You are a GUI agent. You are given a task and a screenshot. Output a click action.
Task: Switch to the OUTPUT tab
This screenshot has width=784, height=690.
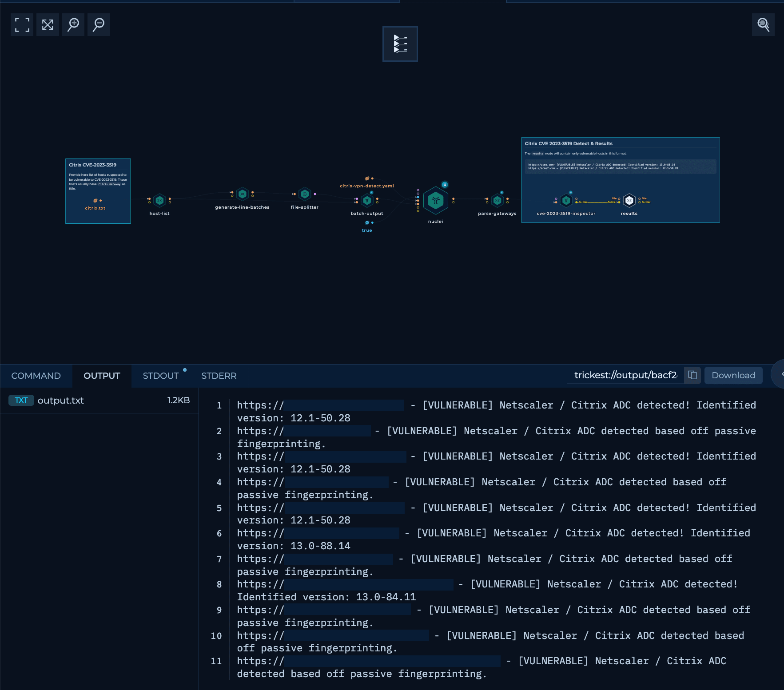[102, 376]
